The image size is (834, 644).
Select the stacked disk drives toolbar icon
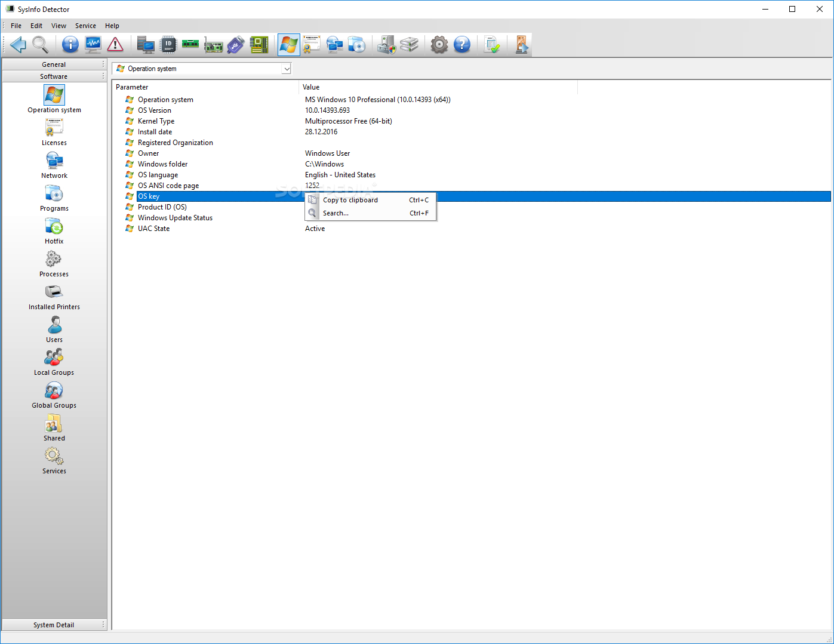point(410,45)
